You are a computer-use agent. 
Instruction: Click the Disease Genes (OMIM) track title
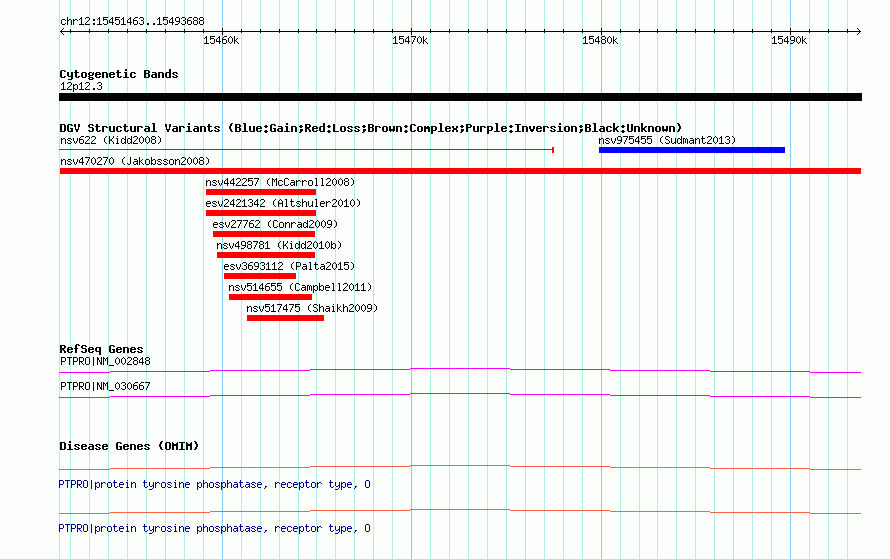tap(129, 446)
